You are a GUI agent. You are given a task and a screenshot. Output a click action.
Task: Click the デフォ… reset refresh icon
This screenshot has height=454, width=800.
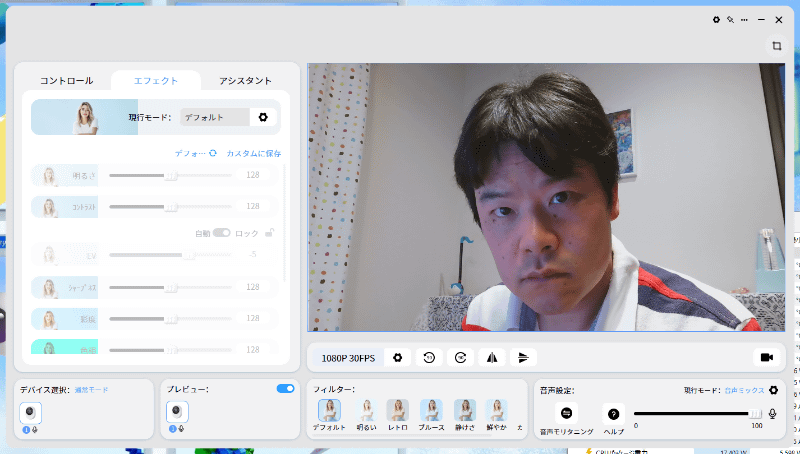[x=213, y=153]
